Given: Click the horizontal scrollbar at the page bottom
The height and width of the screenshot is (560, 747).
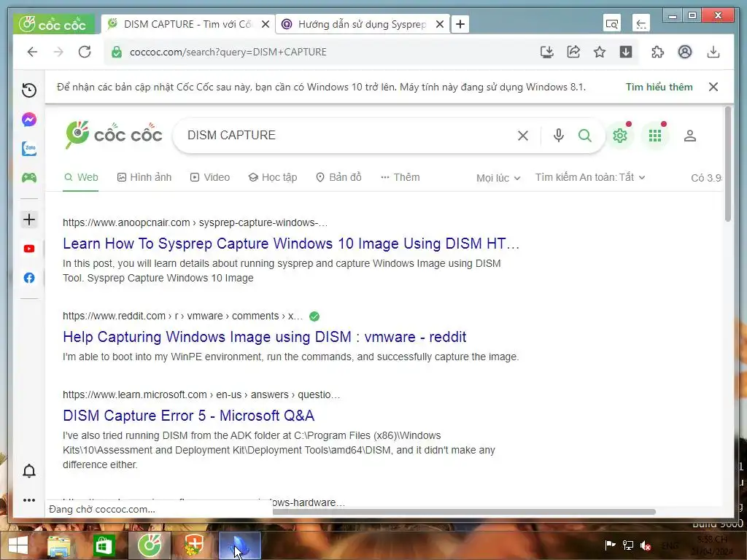Looking at the screenshot, I should (465, 512).
